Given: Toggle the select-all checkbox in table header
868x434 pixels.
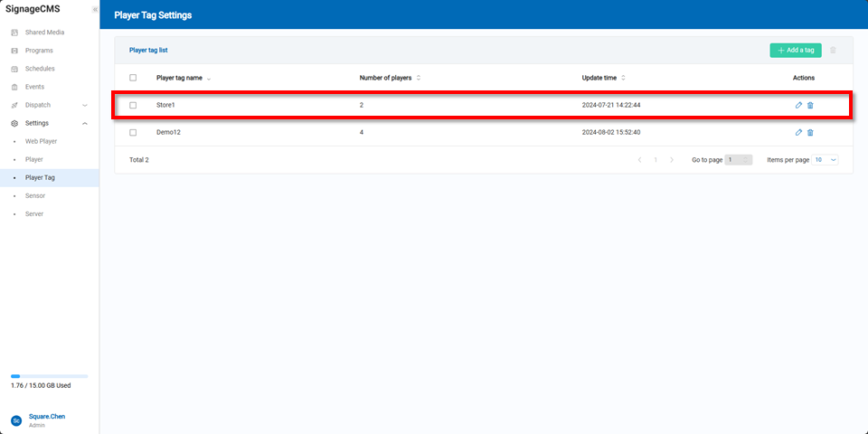Looking at the screenshot, I should 133,78.
